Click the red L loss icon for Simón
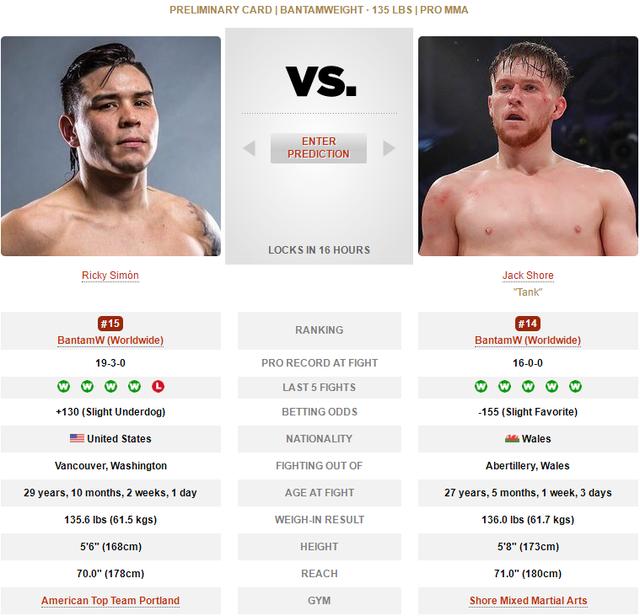 tap(158, 386)
